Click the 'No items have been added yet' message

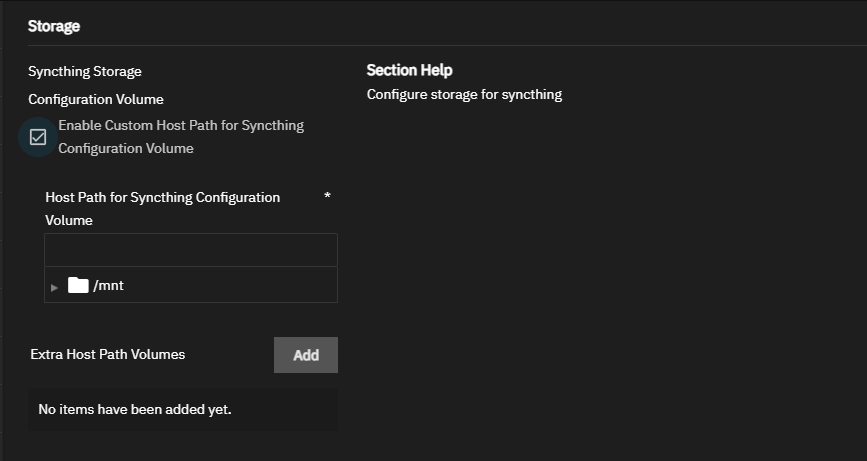[x=135, y=410]
